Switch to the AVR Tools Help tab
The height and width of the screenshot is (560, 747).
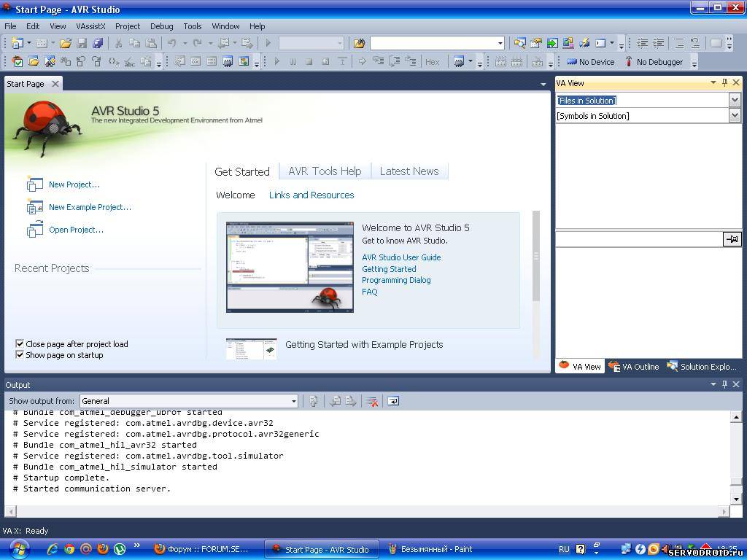click(x=325, y=171)
